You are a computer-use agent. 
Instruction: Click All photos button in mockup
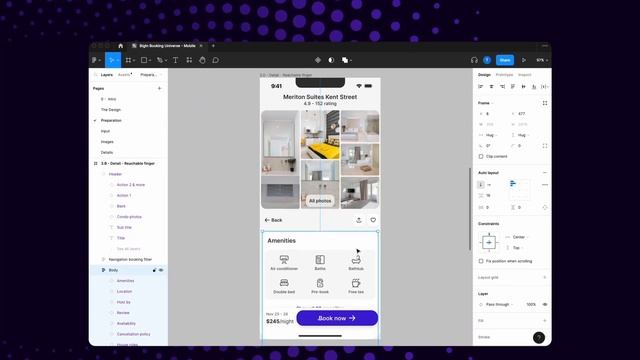click(x=320, y=201)
